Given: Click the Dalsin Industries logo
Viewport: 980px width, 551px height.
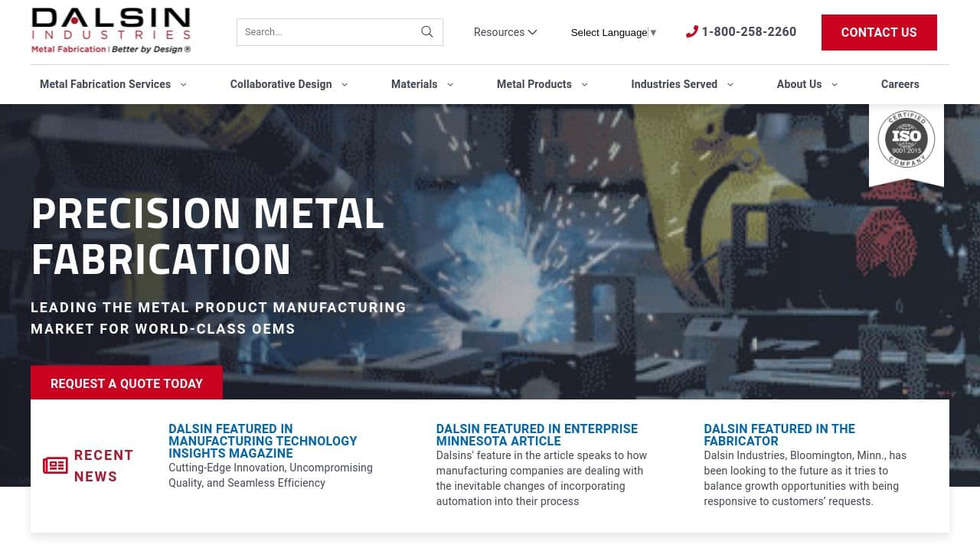Looking at the screenshot, I should 111,31.
